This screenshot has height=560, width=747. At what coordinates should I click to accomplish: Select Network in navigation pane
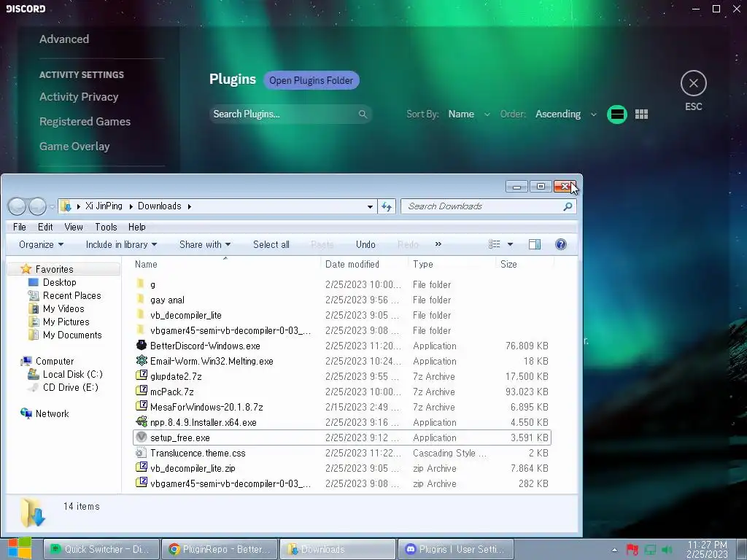click(52, 414)
